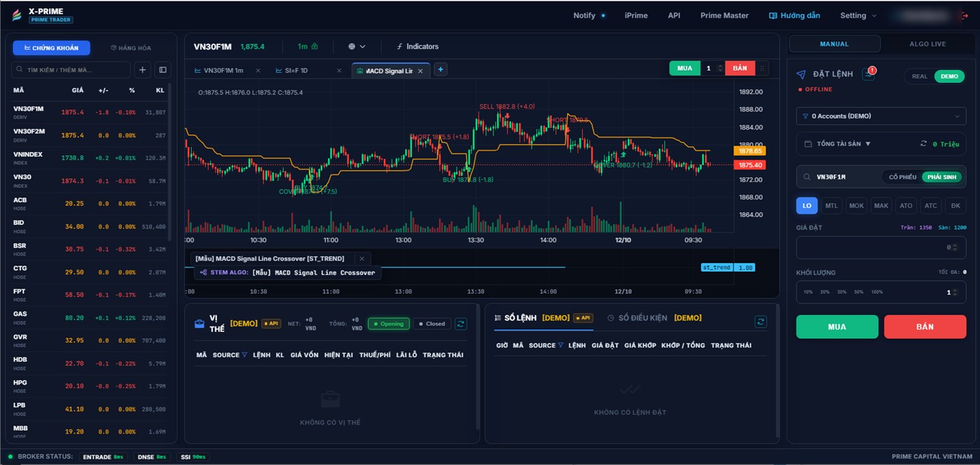This screenshot has width=980, height=465.
Task: Refresh total assets next to 0 Triệu
Action: [x=923, y=144]
